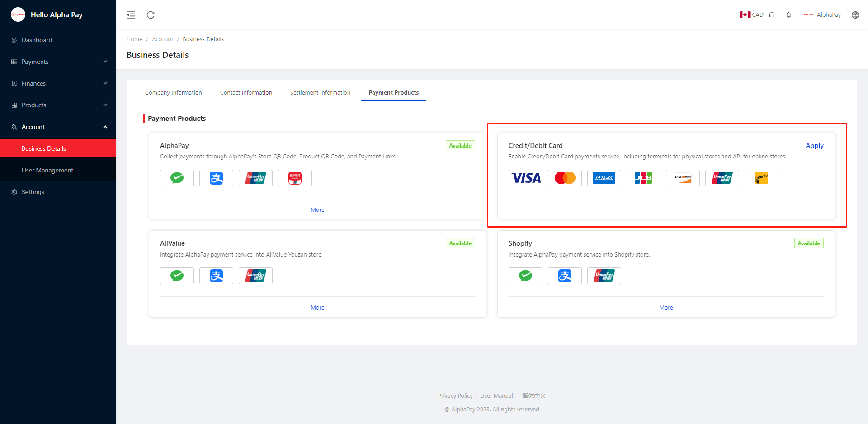Click the Mastercard logo

[565, 178]
